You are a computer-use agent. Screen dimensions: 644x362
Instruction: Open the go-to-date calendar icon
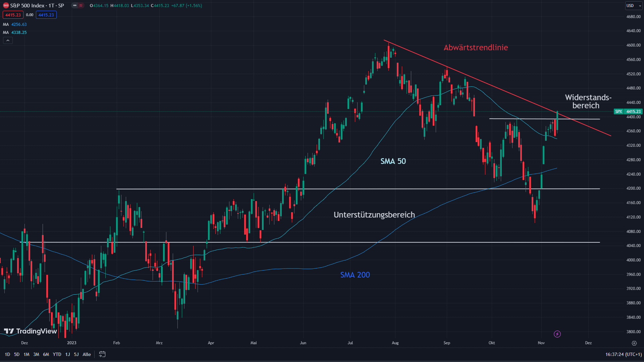click(102, 354)
